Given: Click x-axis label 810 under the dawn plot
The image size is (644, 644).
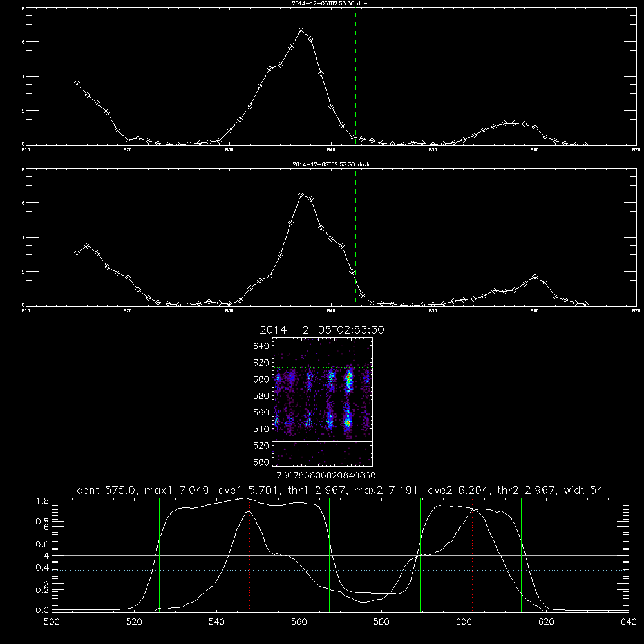Looking at the screenshot, I should pyautogui.click(x=26, y=150).
